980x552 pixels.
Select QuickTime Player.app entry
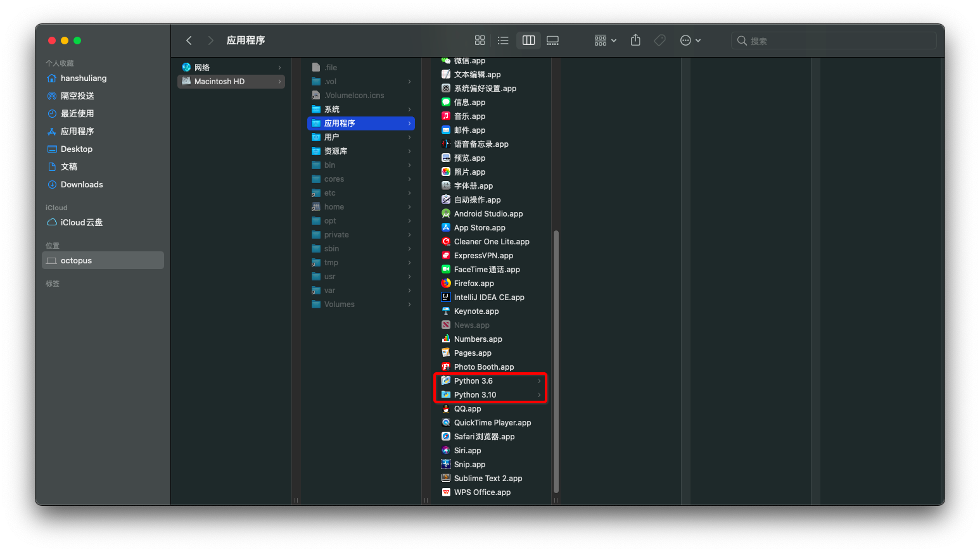[x=491, y=423]
